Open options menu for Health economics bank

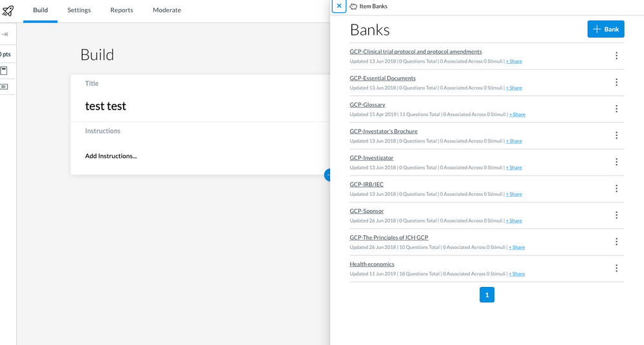tap(616, 268)
